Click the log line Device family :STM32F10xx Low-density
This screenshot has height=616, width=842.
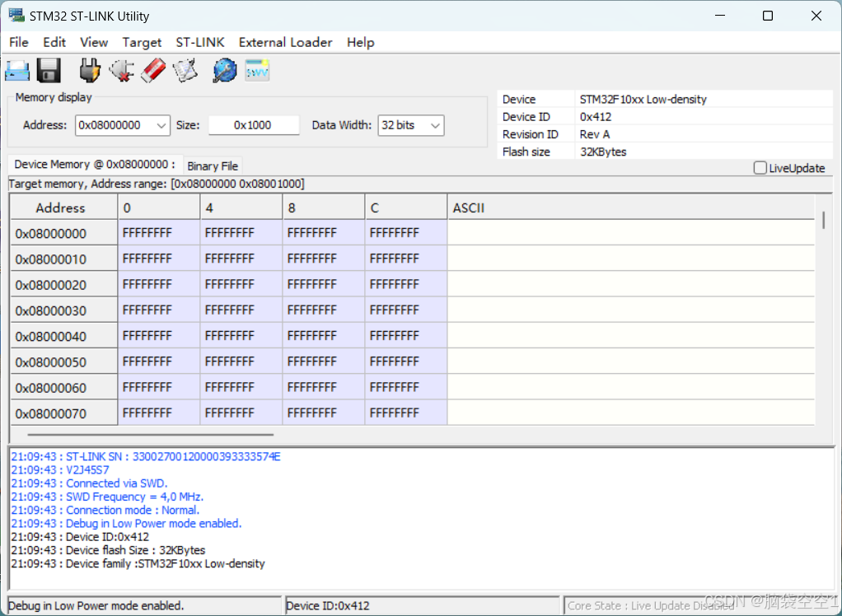click(138, 564)
